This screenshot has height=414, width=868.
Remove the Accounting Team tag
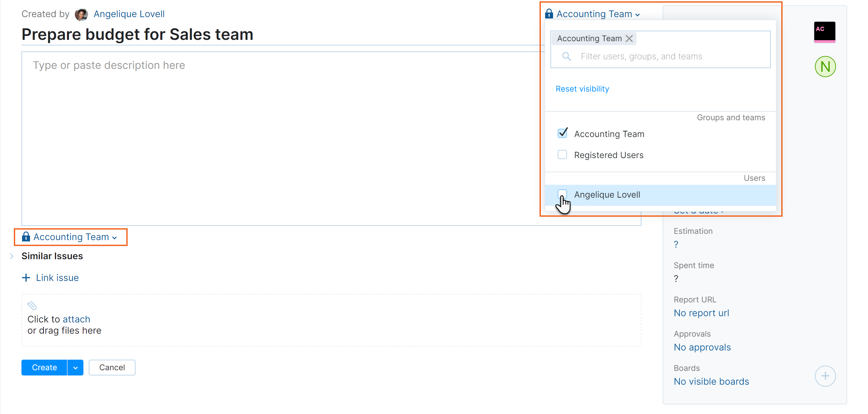click(629, 39)
